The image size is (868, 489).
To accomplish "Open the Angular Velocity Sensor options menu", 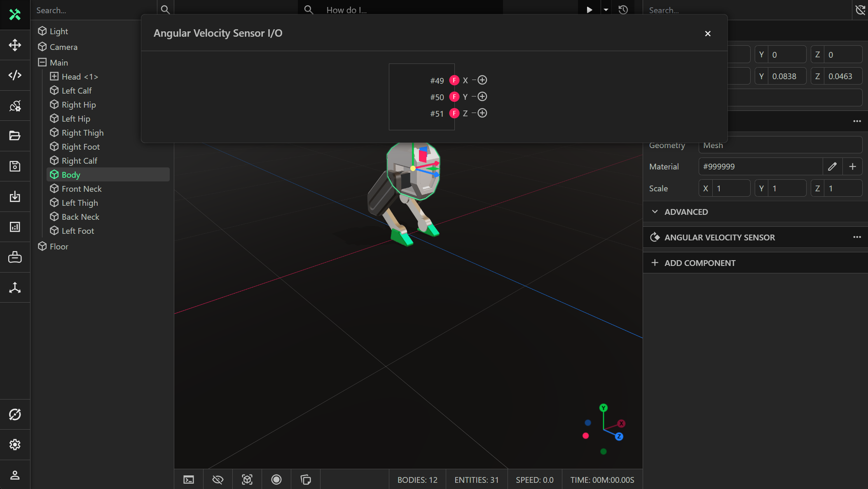I will click(x=857, y=237).
